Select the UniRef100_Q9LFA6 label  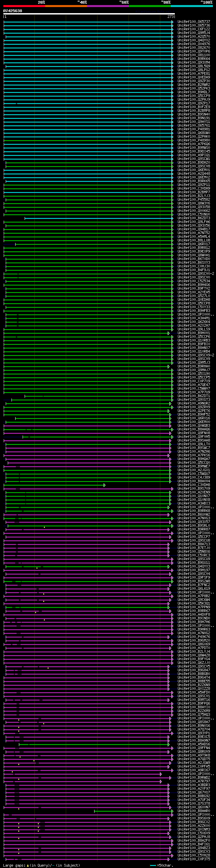(x=194, y=222)
